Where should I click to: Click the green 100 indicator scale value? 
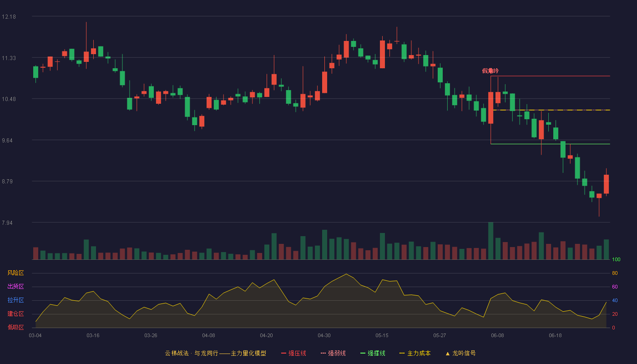(616, 260)
